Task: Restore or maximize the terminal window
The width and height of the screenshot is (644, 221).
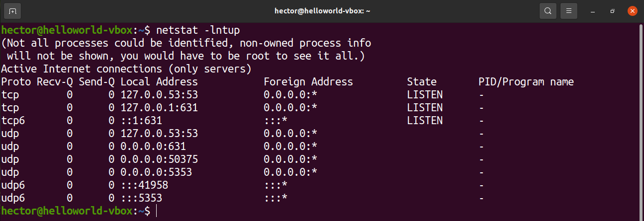Action: point(613,11)
